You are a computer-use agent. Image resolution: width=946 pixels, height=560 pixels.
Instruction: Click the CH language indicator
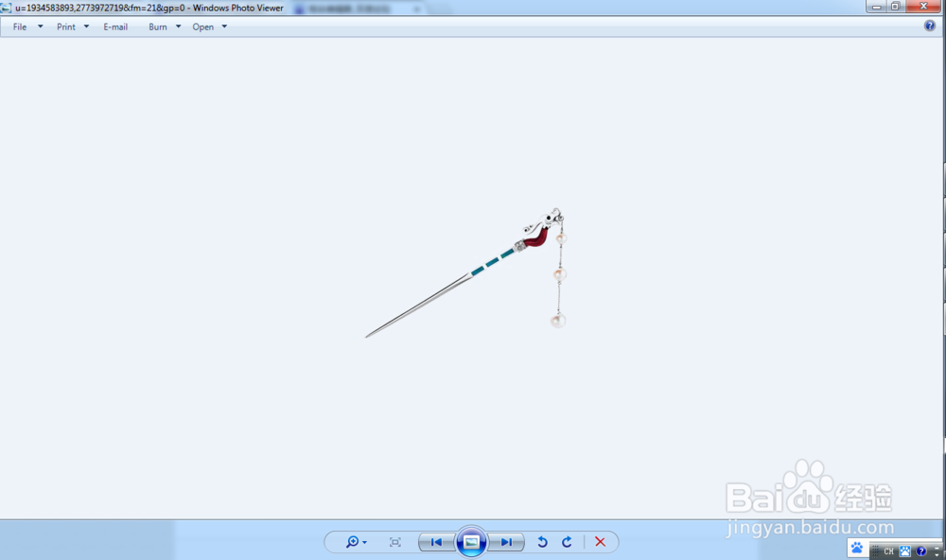coord(888,551)
